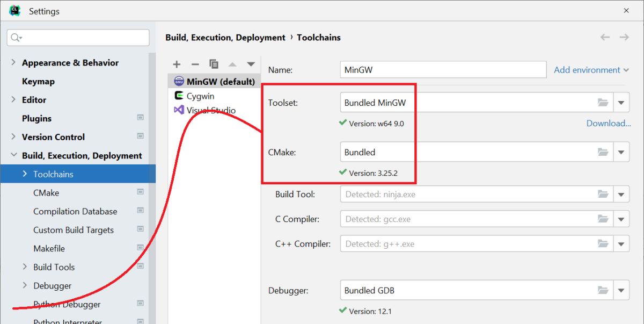
Task: Open CMake settings page
Action: pyautogui.click(x=46, y=192)
